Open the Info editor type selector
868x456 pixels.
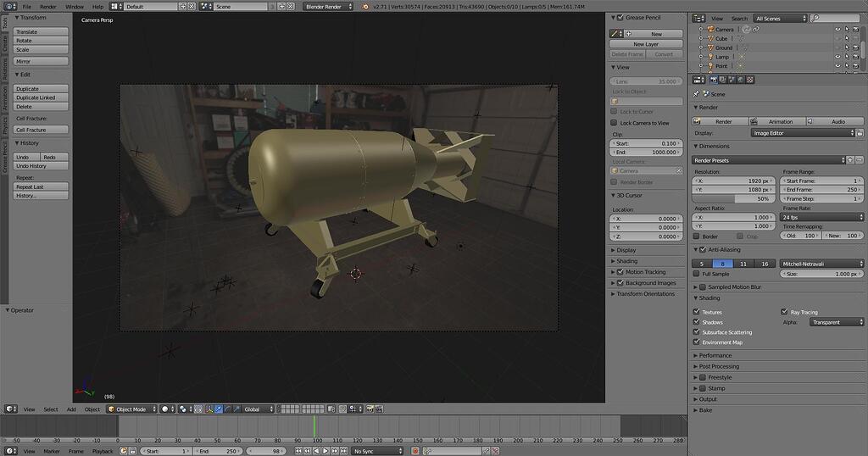click(10, 7)
